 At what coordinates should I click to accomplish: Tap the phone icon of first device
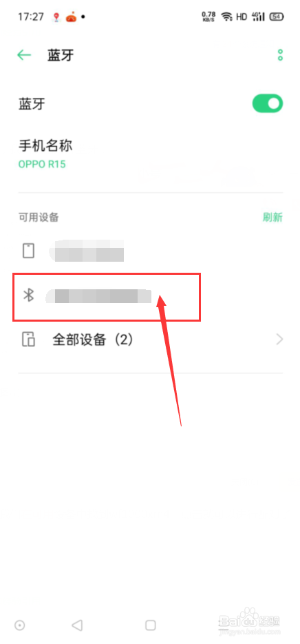[x=28, y=251]
